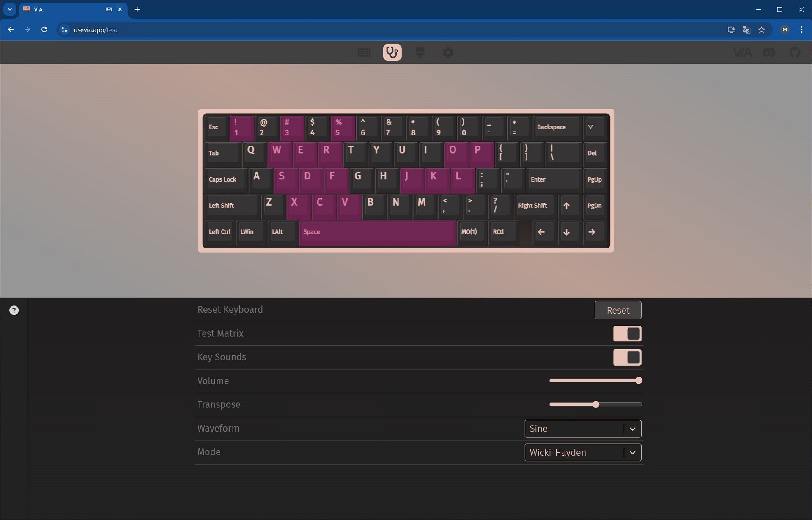Toggle the Test Matrix switch
This screenshot has height=520, width=812.
click(x=627, y=334)
